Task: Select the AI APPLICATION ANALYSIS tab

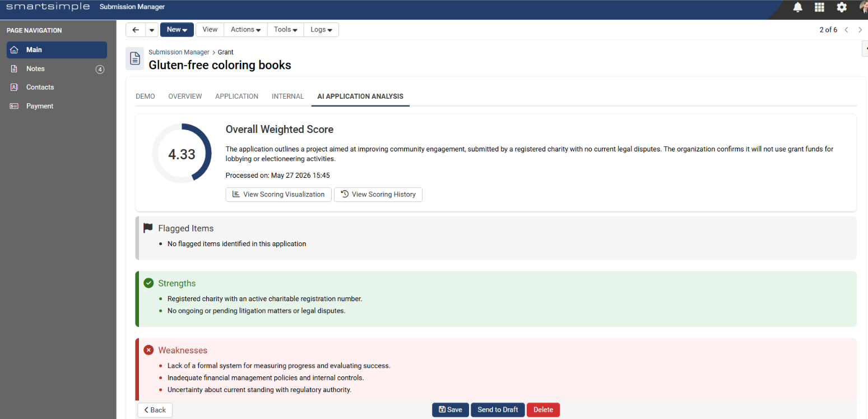Action: [x=360, y=96]
